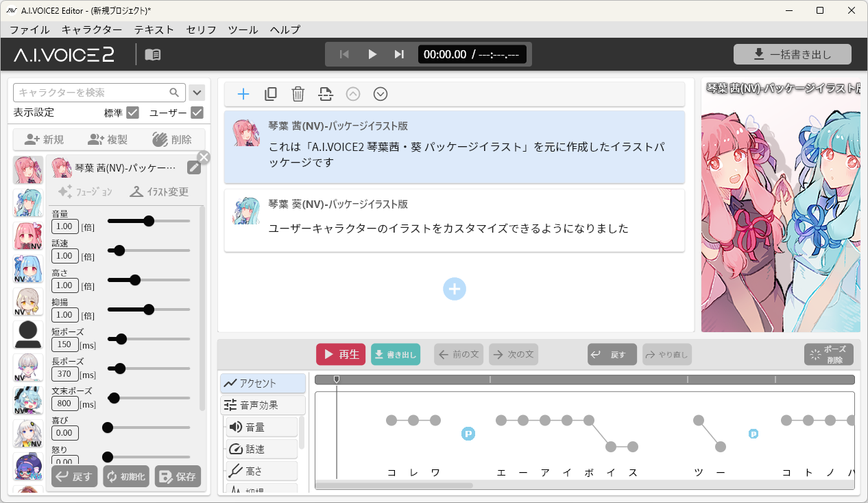This screenshot has width=868, height=503.
Task: Close character panel with round X button
Action: pyautogui.click(x=204, y=157)
